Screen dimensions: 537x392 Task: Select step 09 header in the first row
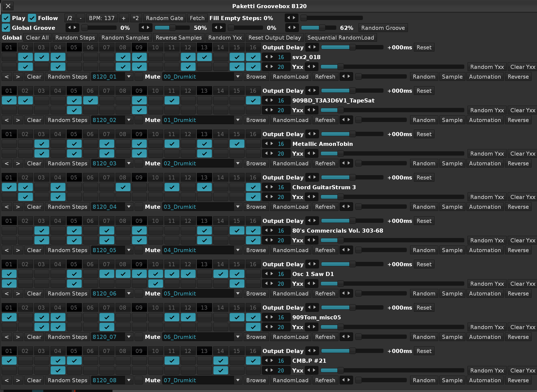(139, 47)
